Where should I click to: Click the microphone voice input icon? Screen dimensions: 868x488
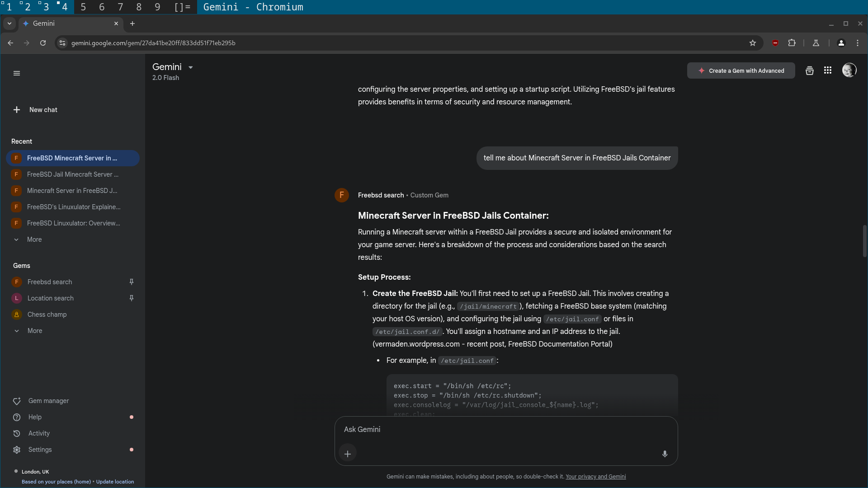pyautogui.click(x=665, y=454)
